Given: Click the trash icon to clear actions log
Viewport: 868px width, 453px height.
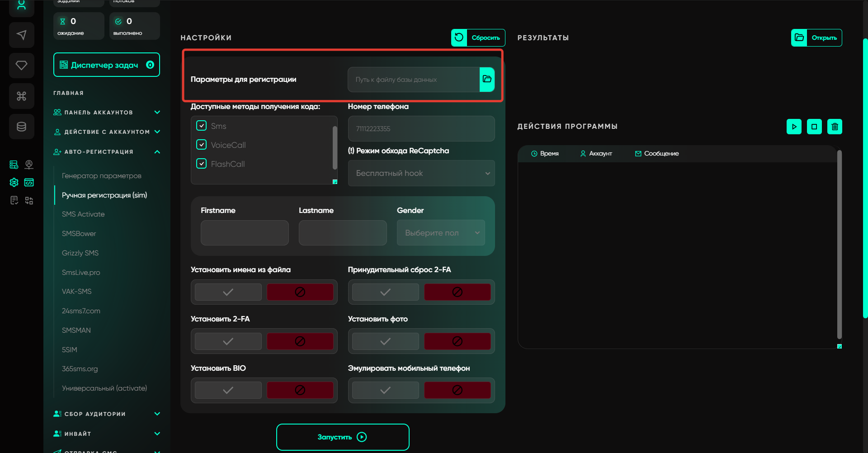Looking at the screenshot, I should click(835, 127).
